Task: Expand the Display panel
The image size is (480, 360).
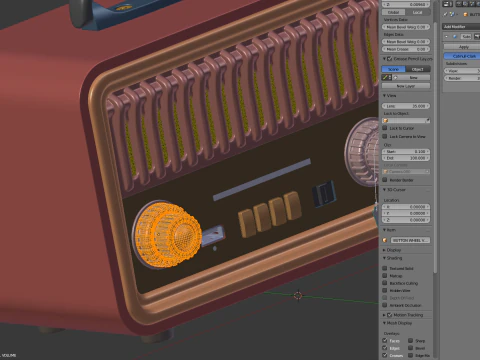Action: (384, 250)
